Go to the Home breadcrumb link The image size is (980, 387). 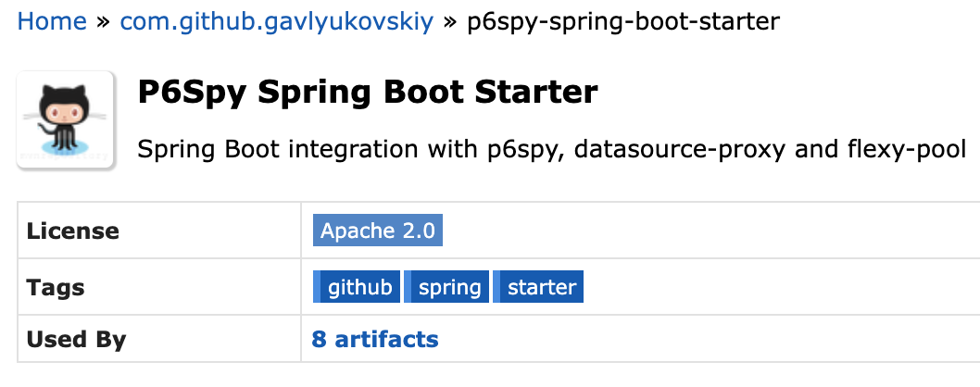point(52,22)
